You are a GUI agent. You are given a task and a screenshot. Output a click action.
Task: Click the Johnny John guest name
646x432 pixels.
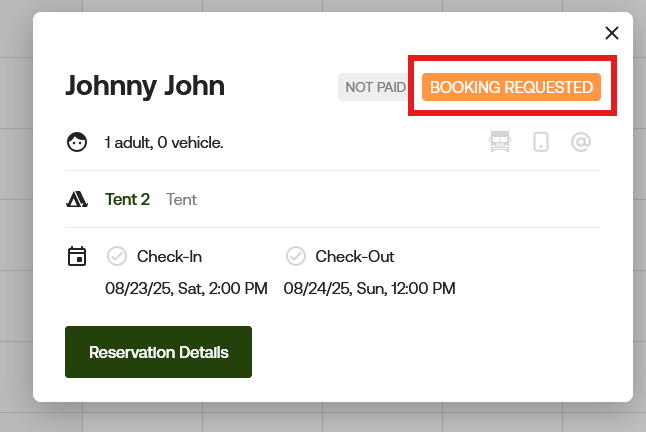coord(145,86)
